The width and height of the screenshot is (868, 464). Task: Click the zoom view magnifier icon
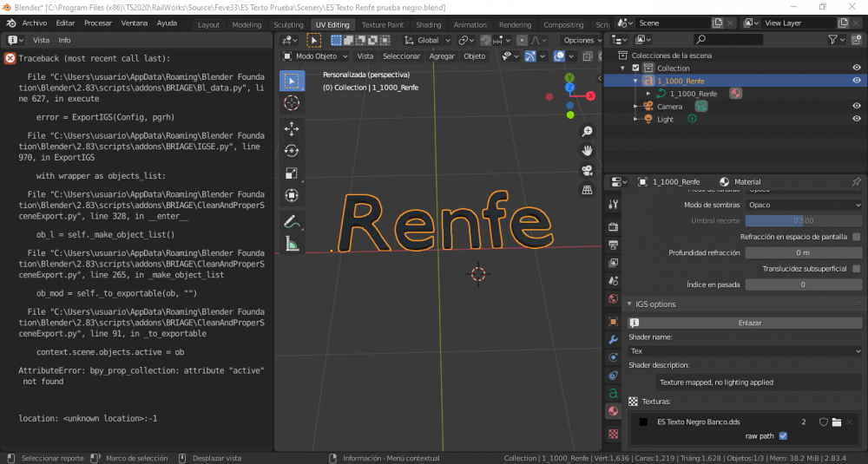(x=588, y=131)
